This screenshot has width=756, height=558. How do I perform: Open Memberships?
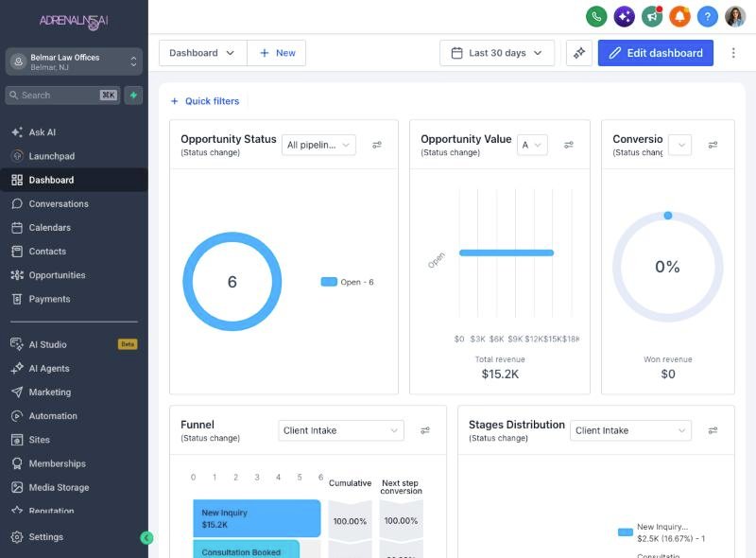(x=74, y=463)
